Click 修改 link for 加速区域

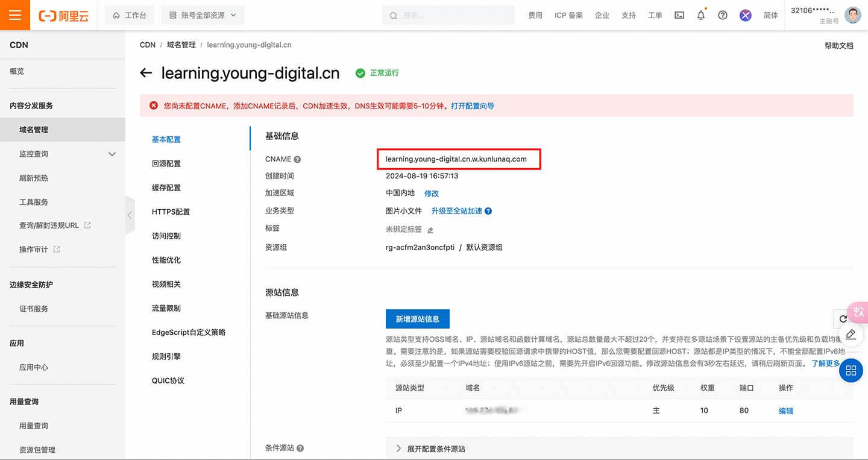point(432,194)
